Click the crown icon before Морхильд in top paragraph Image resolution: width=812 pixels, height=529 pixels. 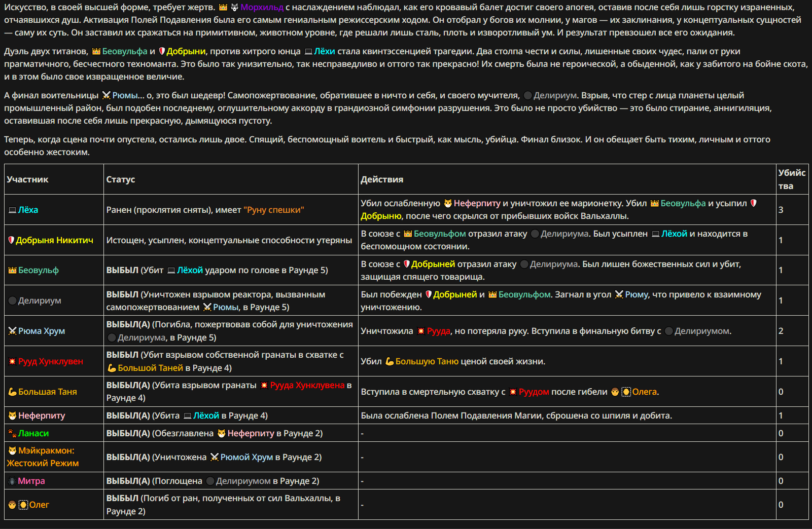223,7
